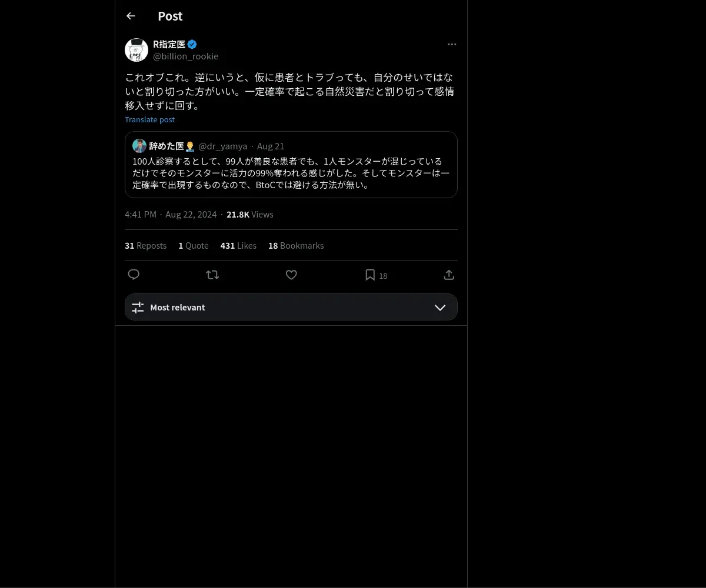This screenshot has width=706, height=588.
Task: Click the reply speech bubble icon
Action: point(134,275)
